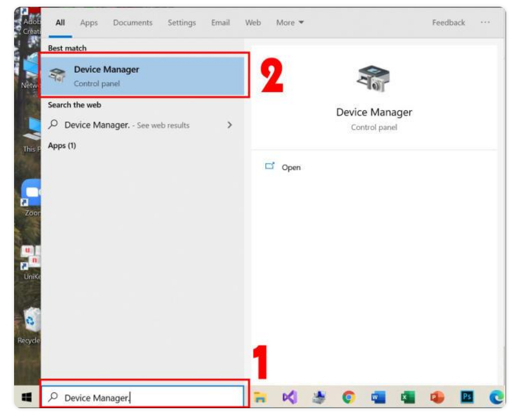Click the Feedback link
Viewport: 527px width, 420px height.
(448, 23)
